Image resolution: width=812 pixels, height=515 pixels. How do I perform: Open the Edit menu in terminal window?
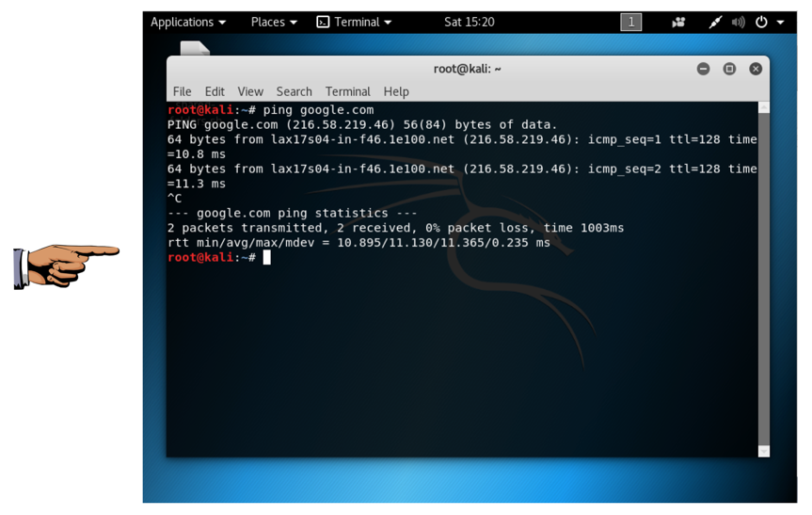(215, 91)
